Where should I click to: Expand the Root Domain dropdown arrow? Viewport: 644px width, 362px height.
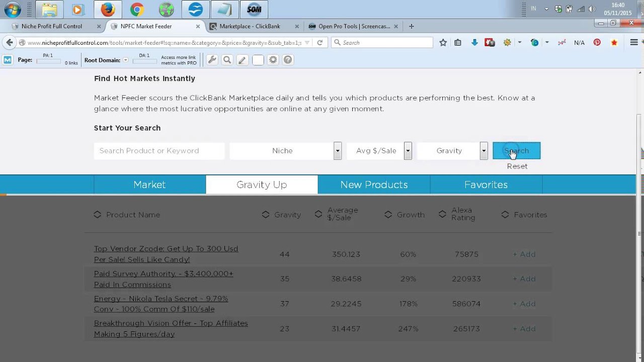tap(126, 60)
